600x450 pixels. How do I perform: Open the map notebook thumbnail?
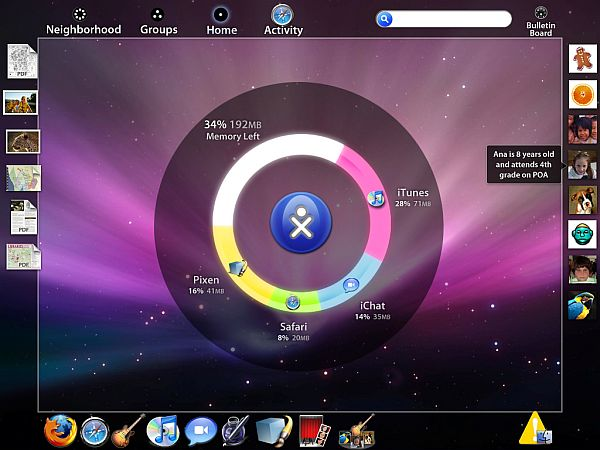tap(24, 178)
